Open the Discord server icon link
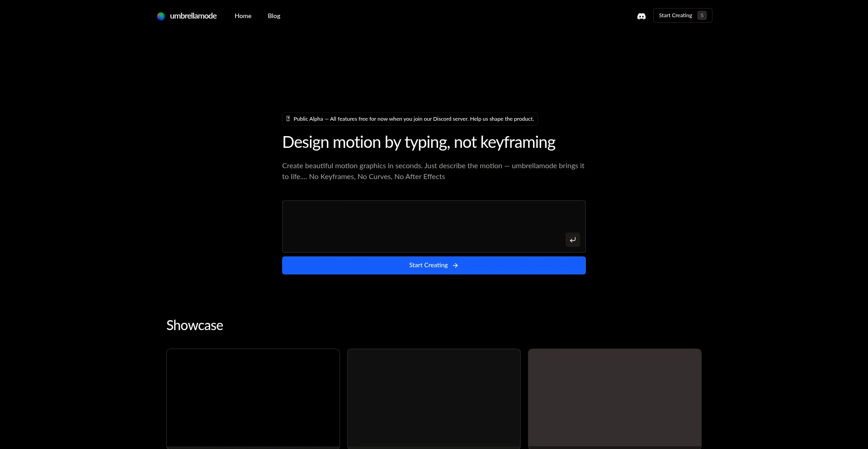The image size is (868, 449). (641, 16)
